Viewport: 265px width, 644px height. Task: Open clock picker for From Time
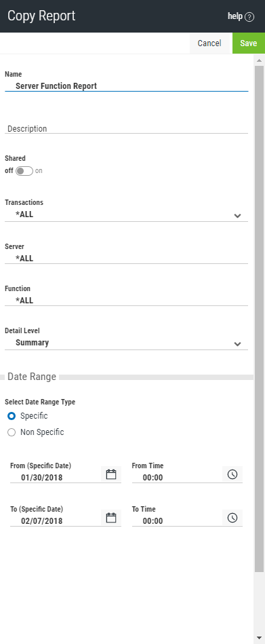[232, 474]
